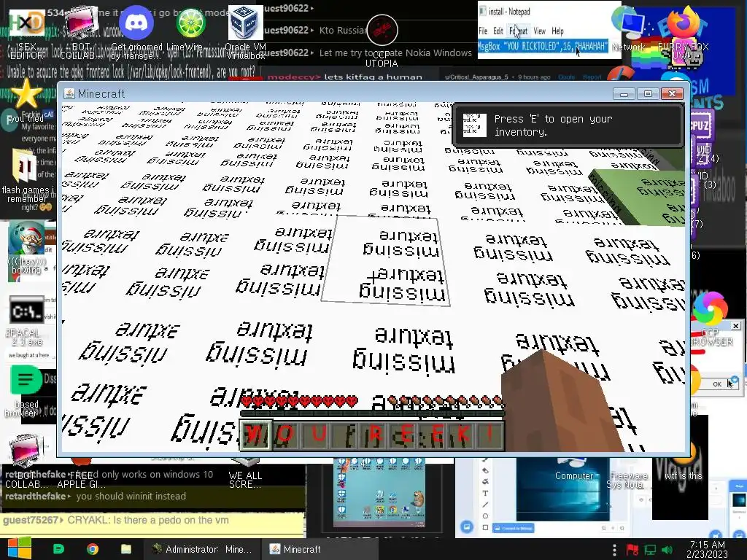
Task: Select the rectangle tool in the background drawing app
Action: [x=485, y=527]
